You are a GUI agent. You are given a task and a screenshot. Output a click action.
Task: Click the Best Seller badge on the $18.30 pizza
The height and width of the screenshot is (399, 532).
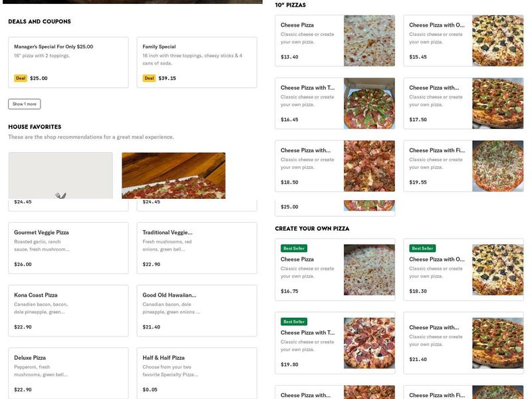(x=422, y=247)
